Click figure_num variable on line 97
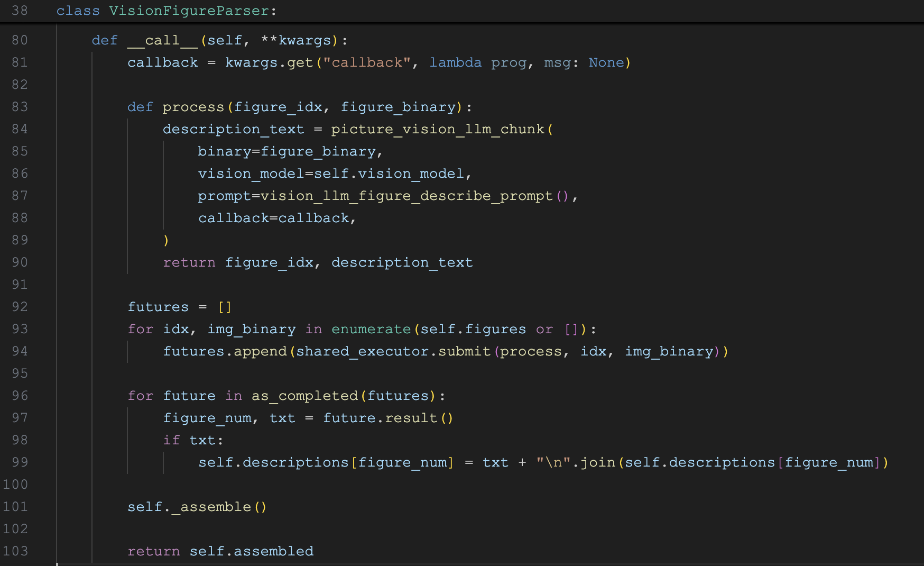Screen dimensions: 924x566 (x=207, y=418)
